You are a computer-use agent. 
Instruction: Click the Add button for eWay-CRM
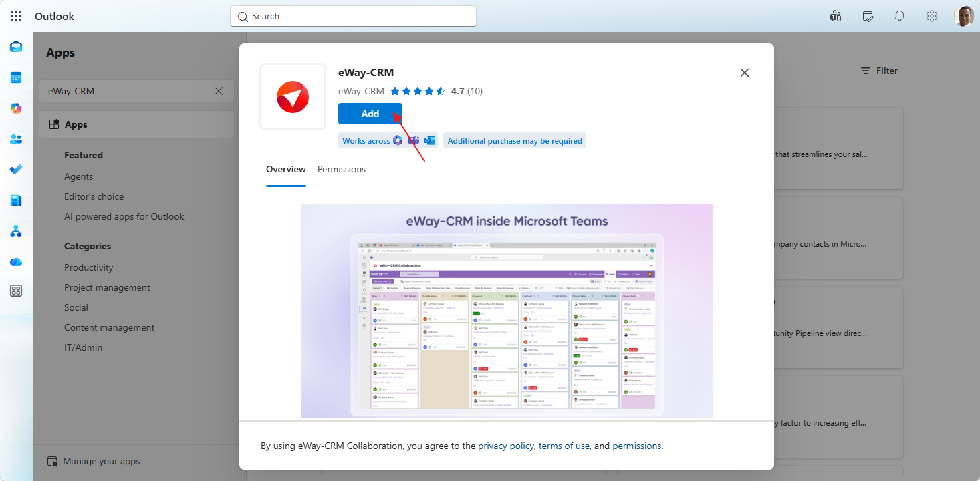point(370,114)
